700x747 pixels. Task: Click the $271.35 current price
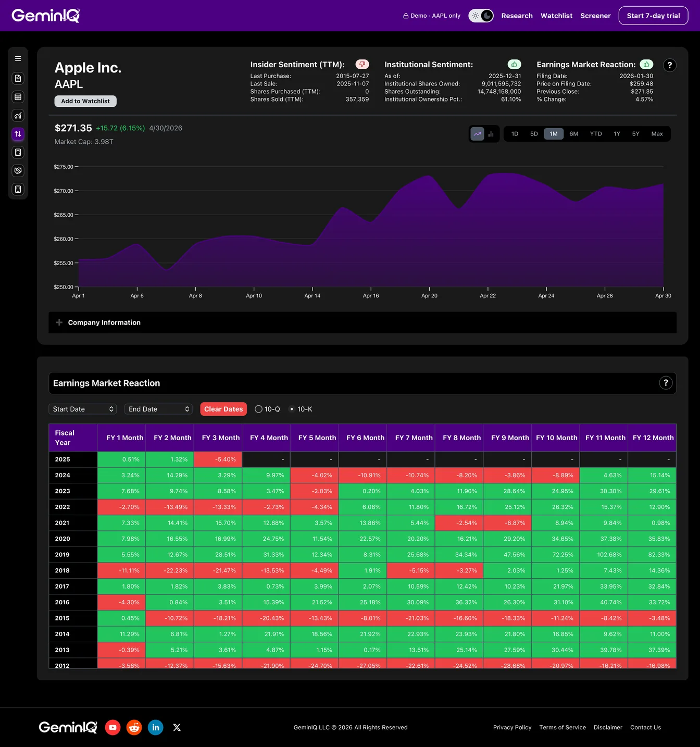(73, 128)
